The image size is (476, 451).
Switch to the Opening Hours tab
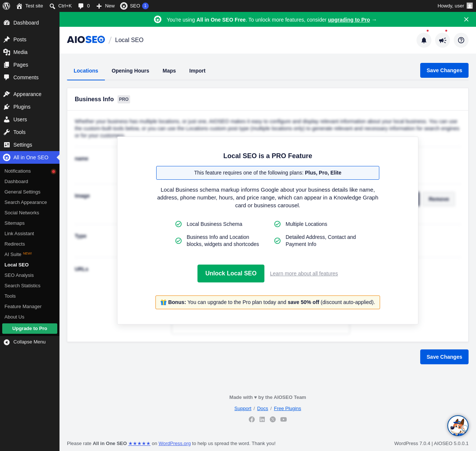[130, 71]
